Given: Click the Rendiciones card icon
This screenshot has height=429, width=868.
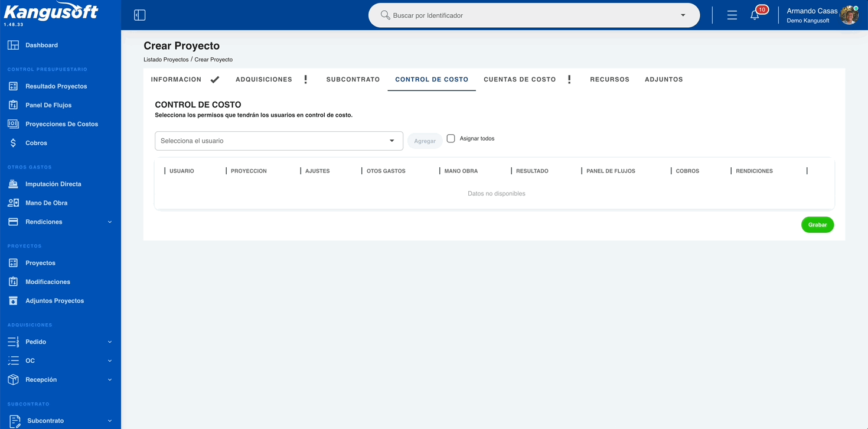Looking at the screenshot, I should tap(13, 222).
